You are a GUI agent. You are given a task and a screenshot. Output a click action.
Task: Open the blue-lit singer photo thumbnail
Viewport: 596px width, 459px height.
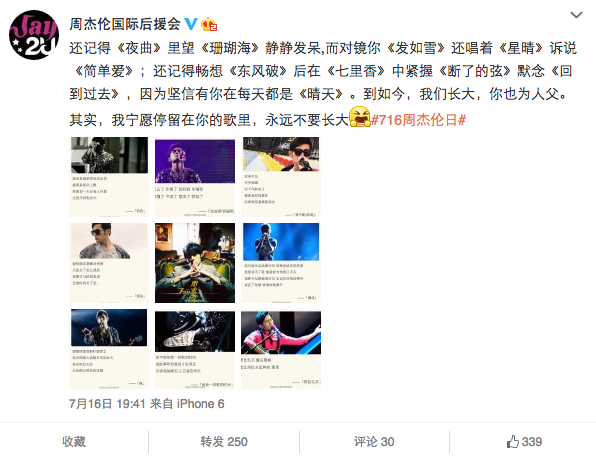(x=281, y=263)
